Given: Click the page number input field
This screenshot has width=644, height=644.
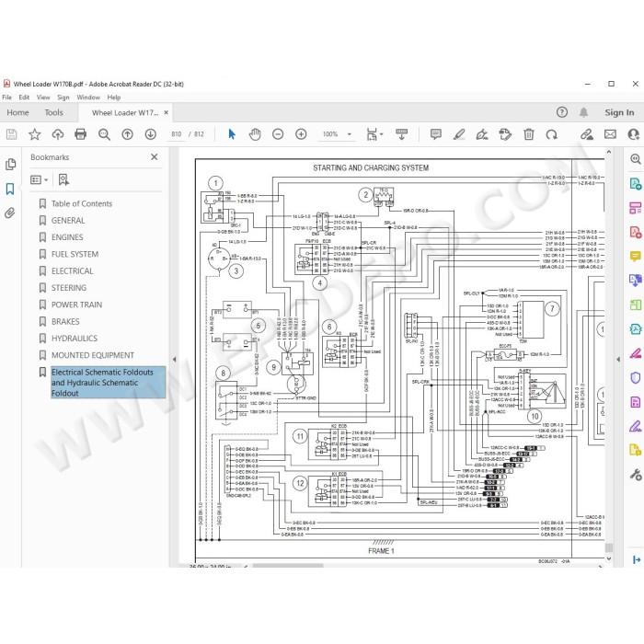Looking at the screenshot, I should [x=177, y=134].
